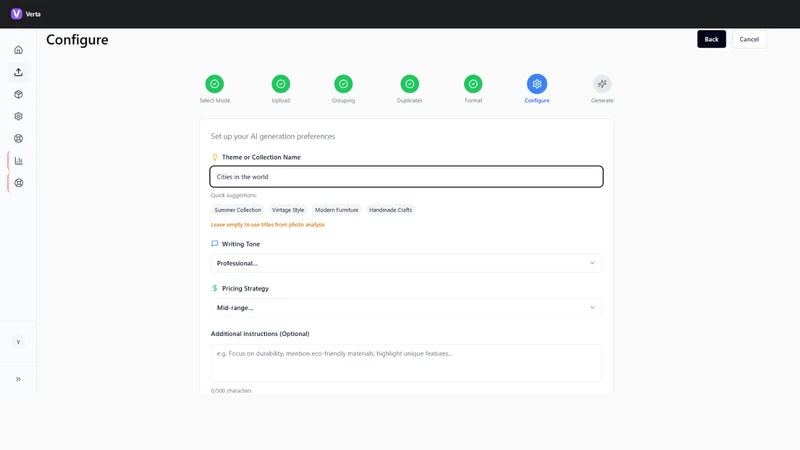
Task: Go to the Format step
Action: [x=473, y=84]
